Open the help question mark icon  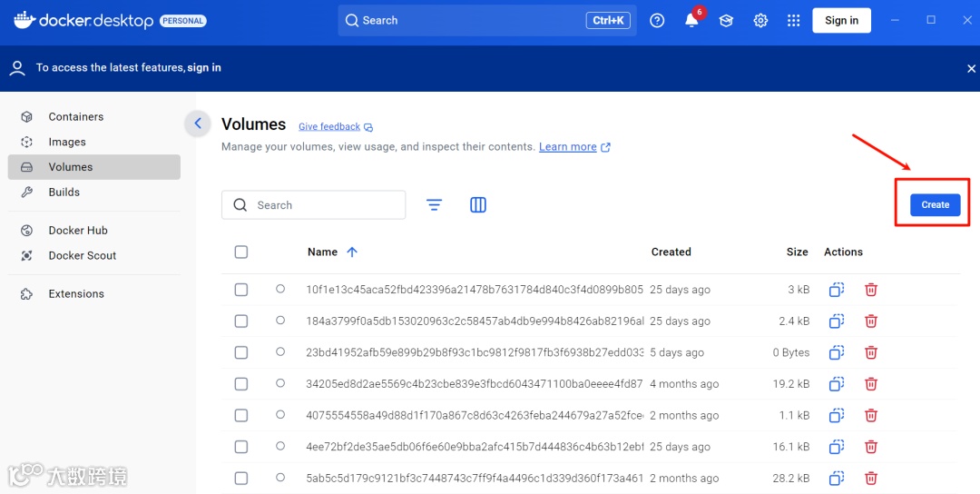[x=657, y=21]
